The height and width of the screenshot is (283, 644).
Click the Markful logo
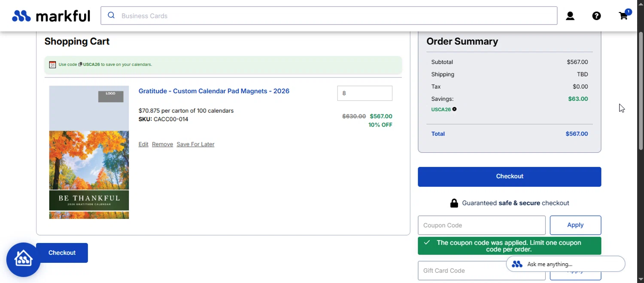[x=51, y=16]
